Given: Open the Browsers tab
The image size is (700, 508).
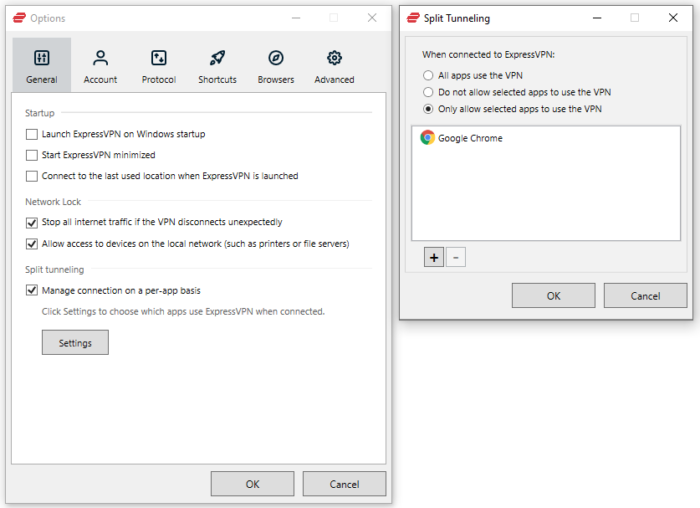Looking at the screenshot, I should click(x=275, y=65).
